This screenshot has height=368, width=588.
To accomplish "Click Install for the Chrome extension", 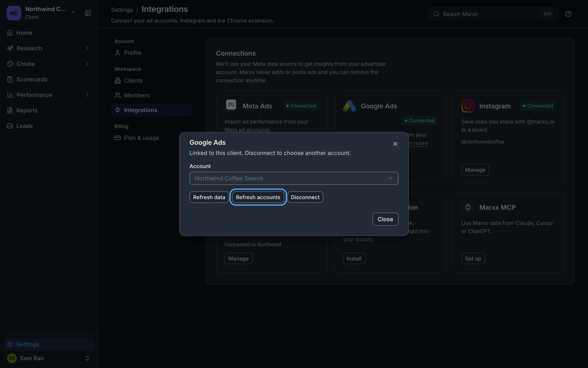I will point(354,258).
